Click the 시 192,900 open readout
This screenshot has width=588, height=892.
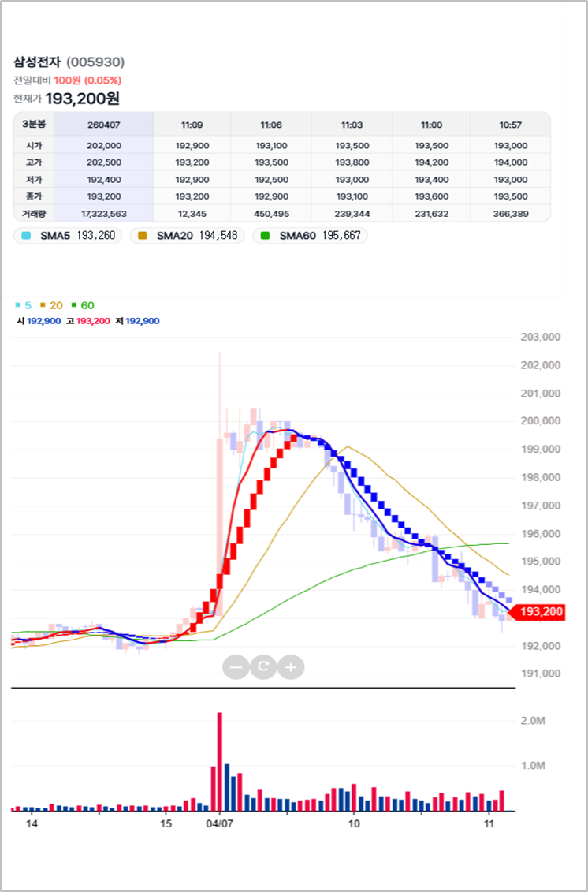point(39,321)
